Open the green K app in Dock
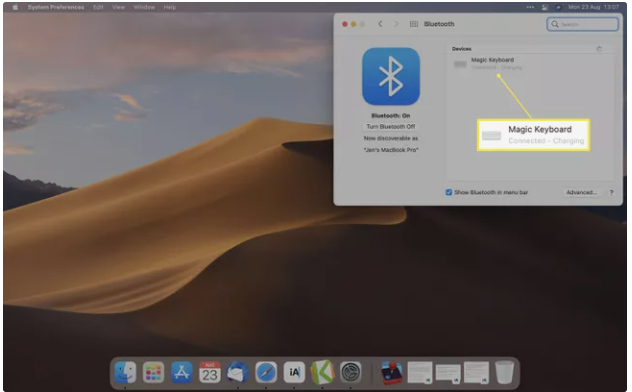Viewport: 632px width, 392px height. [322, 372]
